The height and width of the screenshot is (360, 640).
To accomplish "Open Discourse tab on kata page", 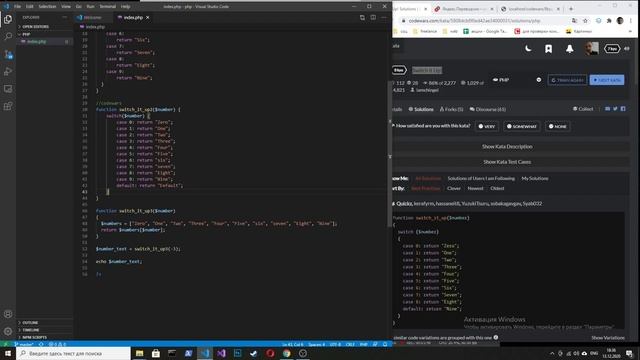I will (488, 109).
